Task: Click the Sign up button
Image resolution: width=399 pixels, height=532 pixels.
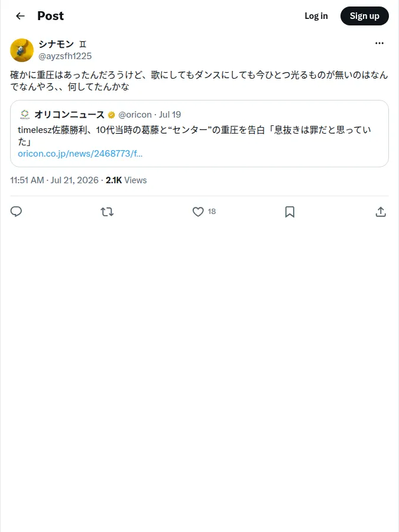Action: (364, 16)
